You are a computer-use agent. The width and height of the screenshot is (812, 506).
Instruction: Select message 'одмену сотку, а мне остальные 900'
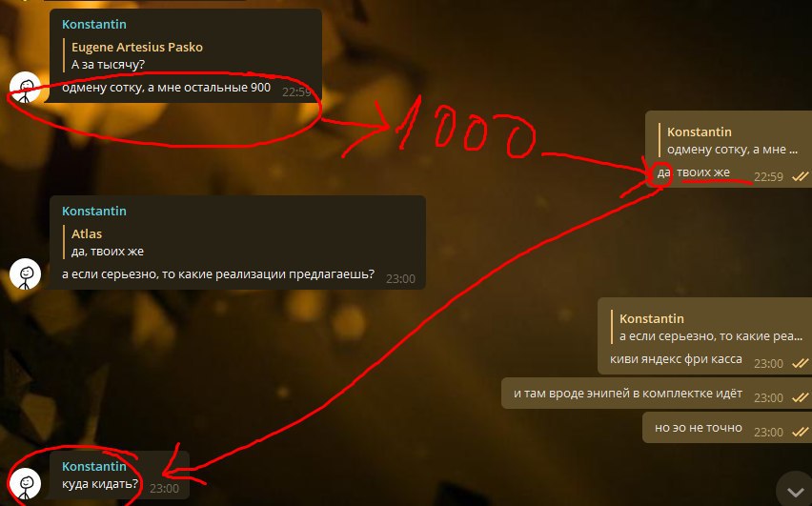click(x=166, y=88)
